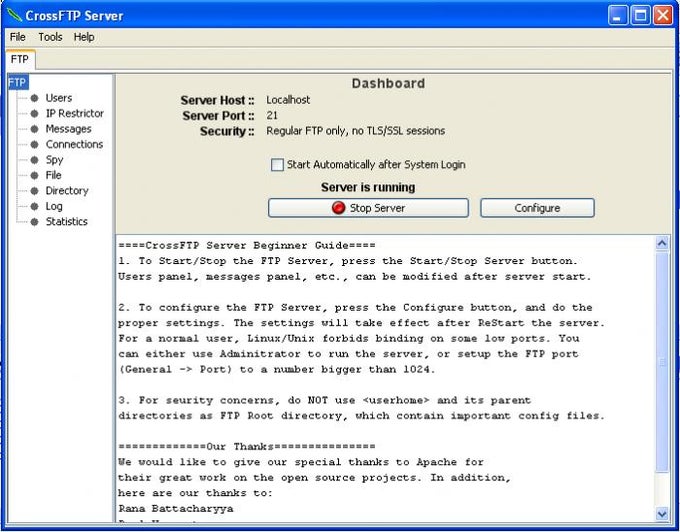Image resolution: width=680 pixels, height=532 pixels.
Task: Click the bullet icon beside IP Restrictor
Action: (34, 114)
